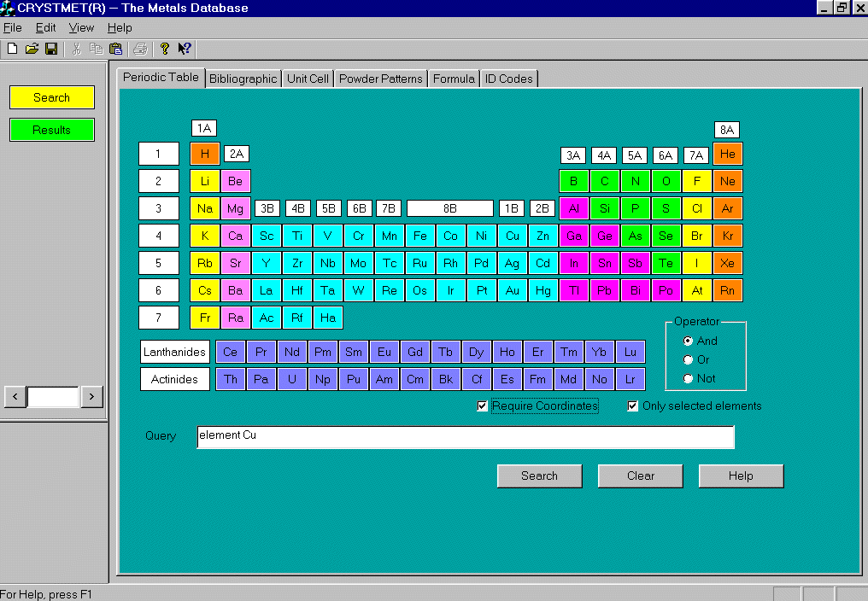
Task: Click the Cut scissors icon
Action: [x=76, y=49]
